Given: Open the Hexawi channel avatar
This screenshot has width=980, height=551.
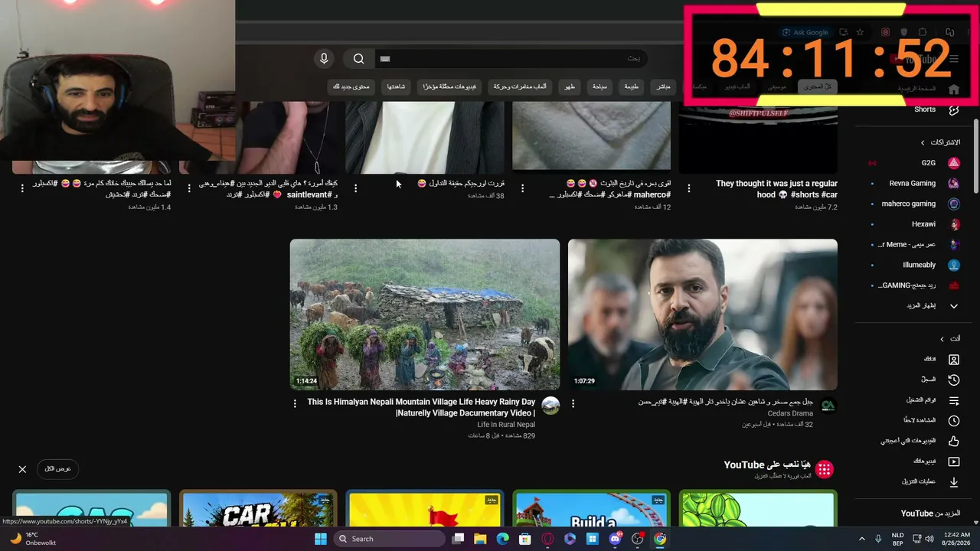Looking at the screenshot, I should click(x=953, y=224).
